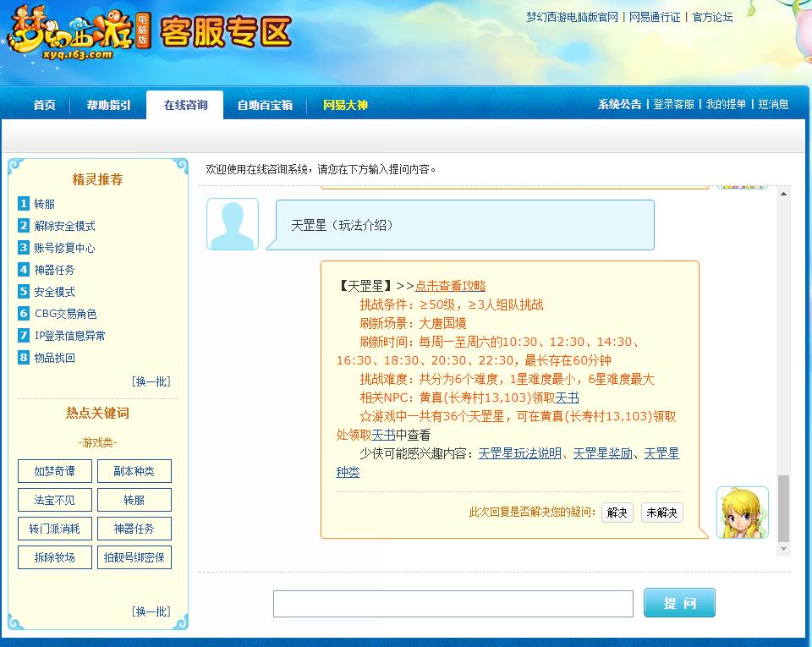Image resolution: width=812 pixels, height=647 pixels.
Task: Select 账号修复中心 recommendation
Action: click(x=65, y=248)
